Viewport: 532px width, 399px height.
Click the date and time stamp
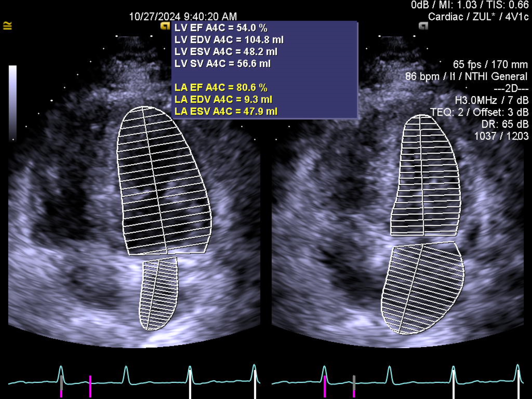[x=183, y=17]
